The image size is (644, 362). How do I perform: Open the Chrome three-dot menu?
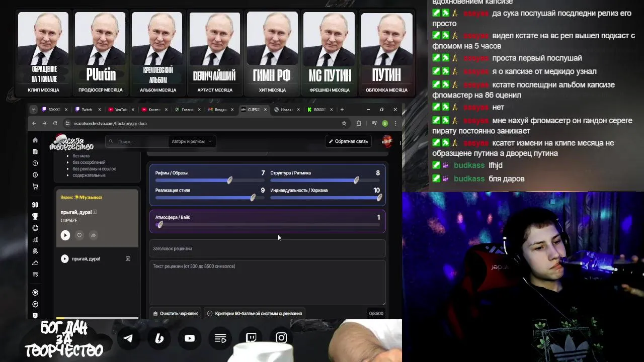pos(395,123)
